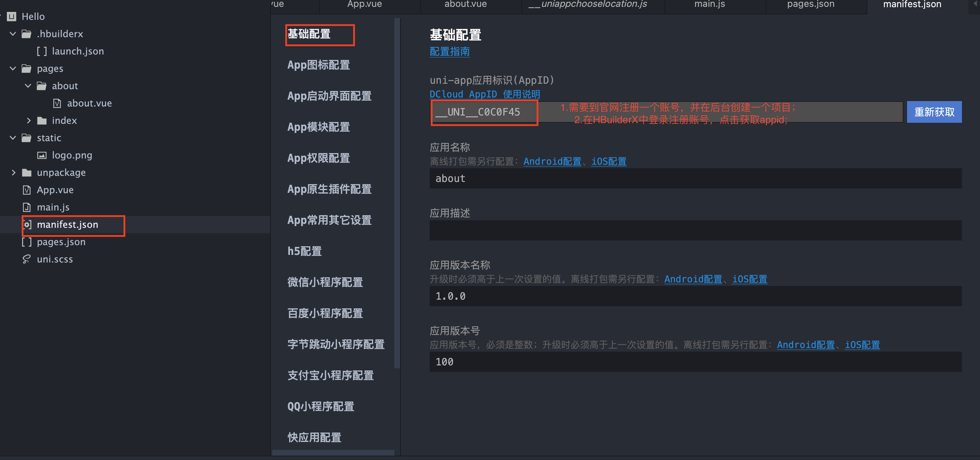Click the about.vue file icon
Screen dimensions: 980x460
(x=57, y=103)
